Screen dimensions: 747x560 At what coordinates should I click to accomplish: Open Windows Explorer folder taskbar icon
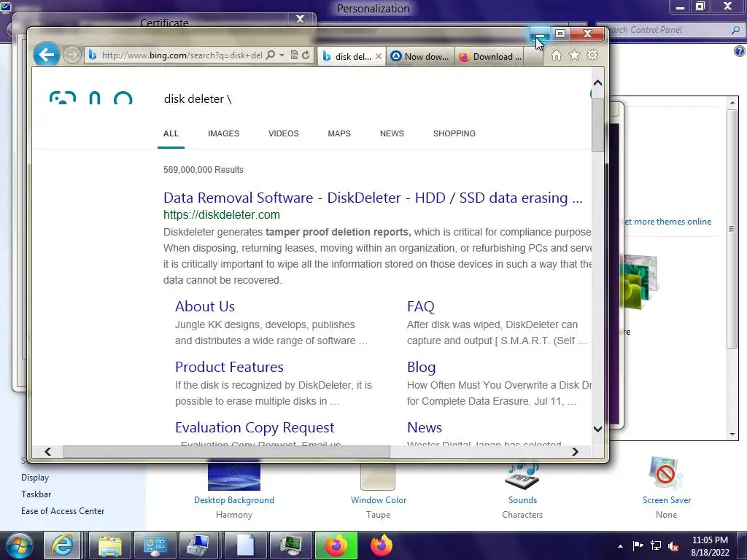pos(110,545)
